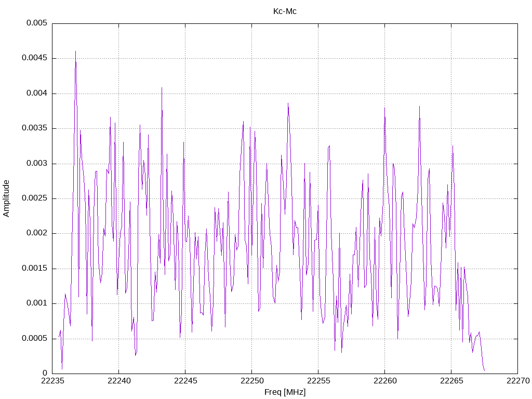Click x-axis tick label 22270
This screenshot has width=532, height=399.
click(x=518, y=381)
